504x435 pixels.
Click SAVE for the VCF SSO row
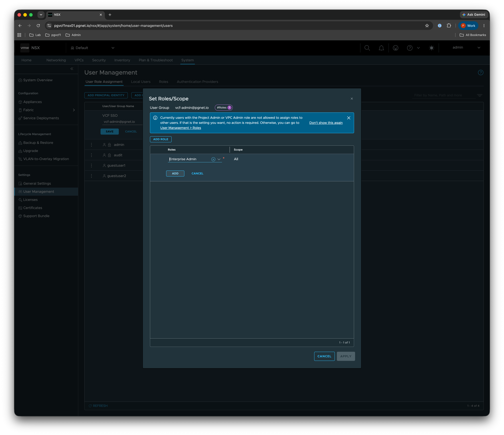coord(109,131)
